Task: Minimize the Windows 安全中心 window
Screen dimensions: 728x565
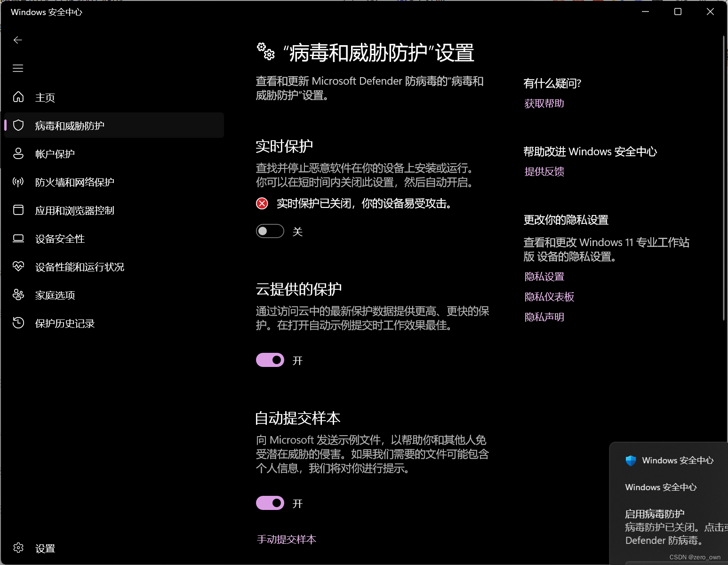Action: pyautogui.click(x=646, y=12)
